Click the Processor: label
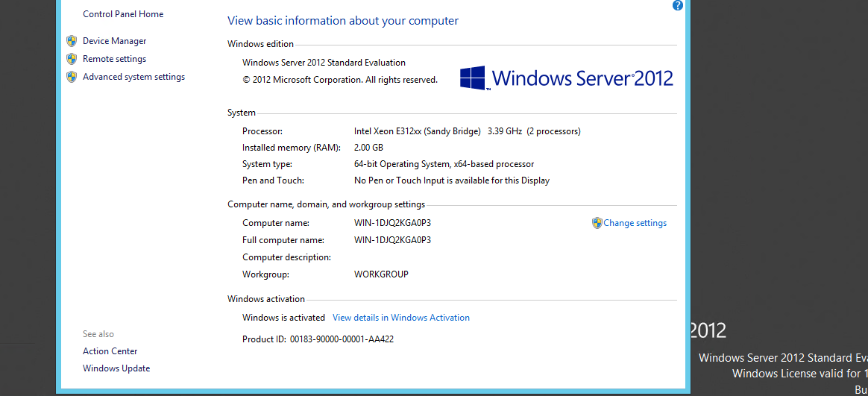 (x=262, y=131)
